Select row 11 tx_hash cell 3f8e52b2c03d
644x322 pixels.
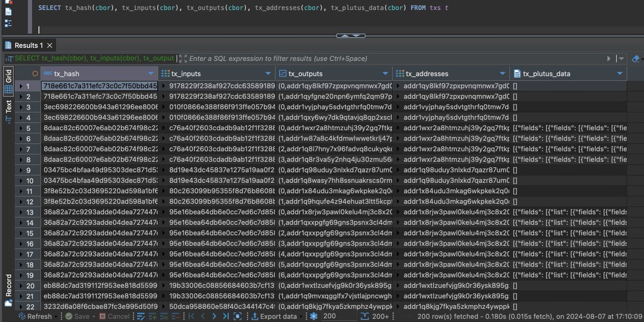(x=99, y=192)
